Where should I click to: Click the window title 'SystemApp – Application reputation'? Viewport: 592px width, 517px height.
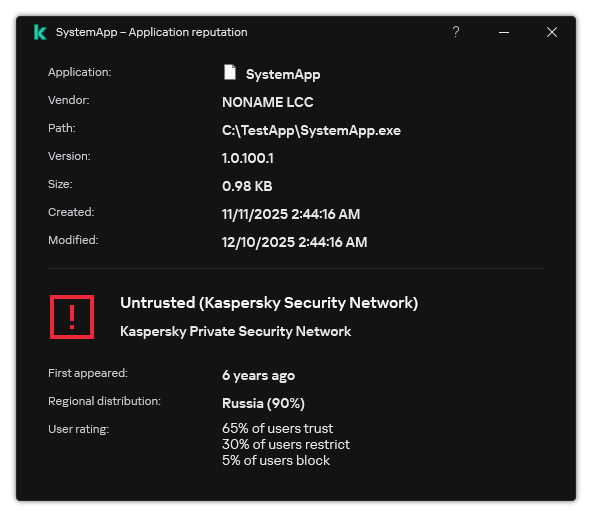tap(152, 32)
